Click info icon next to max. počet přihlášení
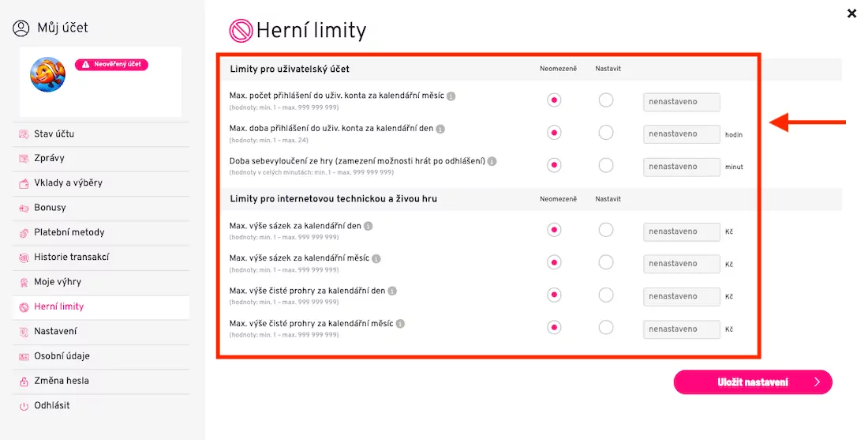868x440 pixels. [451, 96]
